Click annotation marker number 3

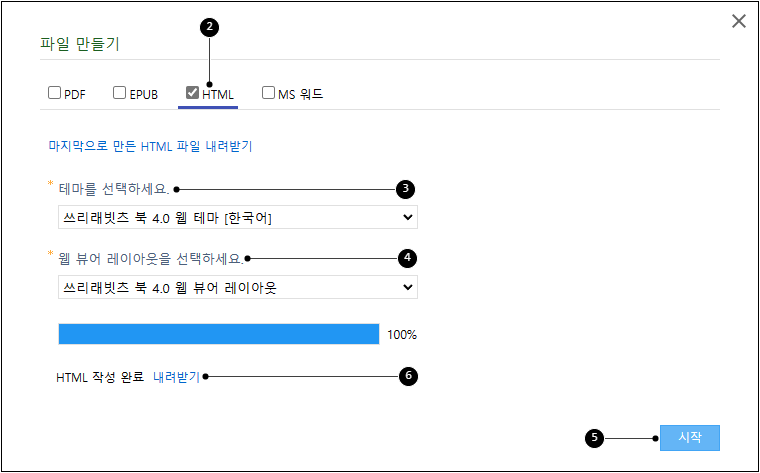405,189
